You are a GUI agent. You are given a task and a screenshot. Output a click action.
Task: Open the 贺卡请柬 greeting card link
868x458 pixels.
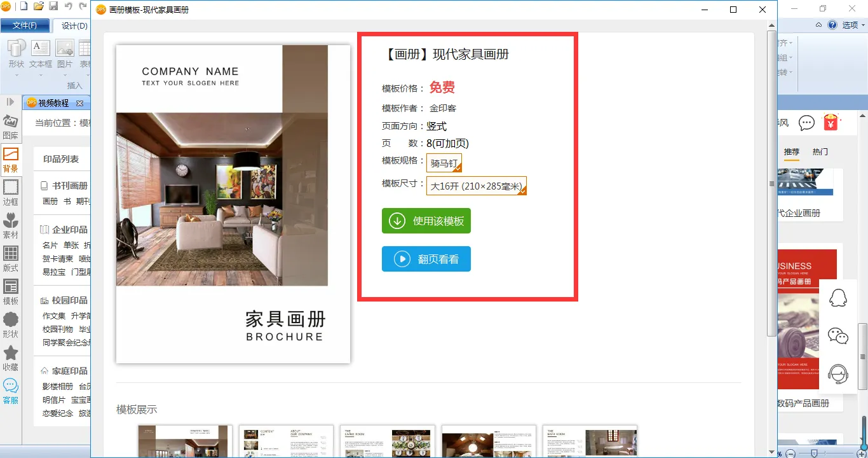click(58, 259)
